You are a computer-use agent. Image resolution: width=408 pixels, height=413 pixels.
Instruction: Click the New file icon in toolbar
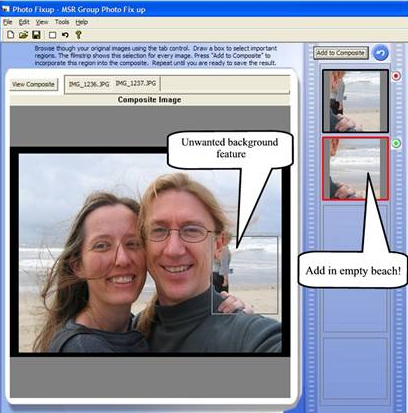coord(11,35)
